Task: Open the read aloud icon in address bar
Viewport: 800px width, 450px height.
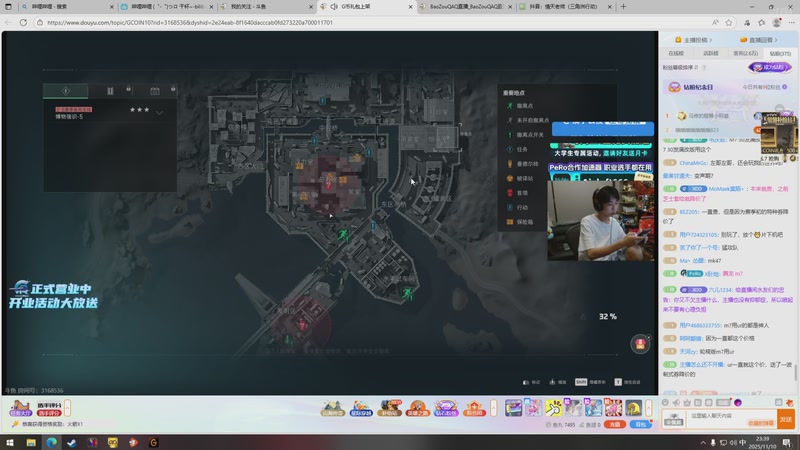Action: coord(715,22)
